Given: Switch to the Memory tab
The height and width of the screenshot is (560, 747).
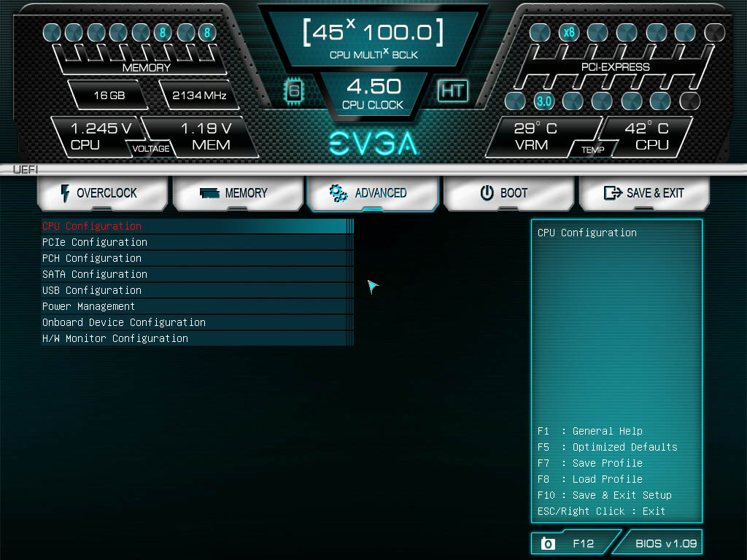Looking at the screenshot, I should coord(239,192).
